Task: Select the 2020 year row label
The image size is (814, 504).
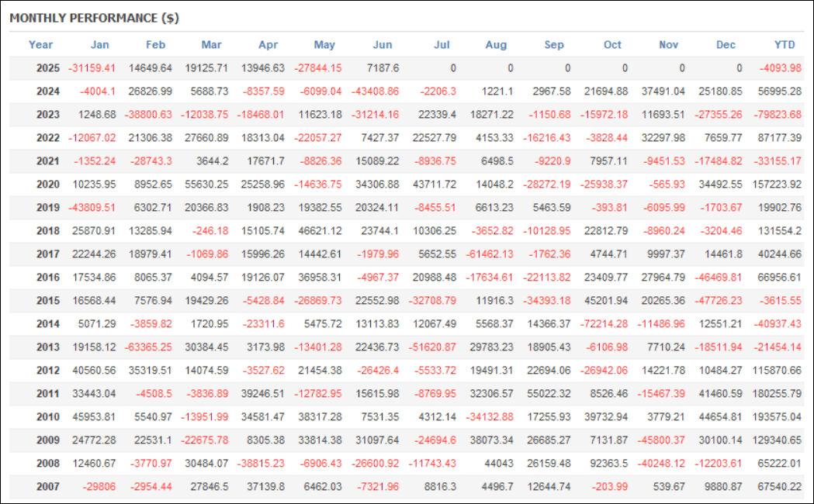Action: tap(48, 185)
